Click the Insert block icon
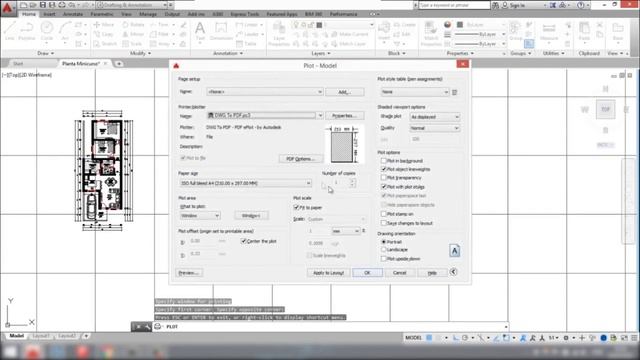 (x=384, y=31)
